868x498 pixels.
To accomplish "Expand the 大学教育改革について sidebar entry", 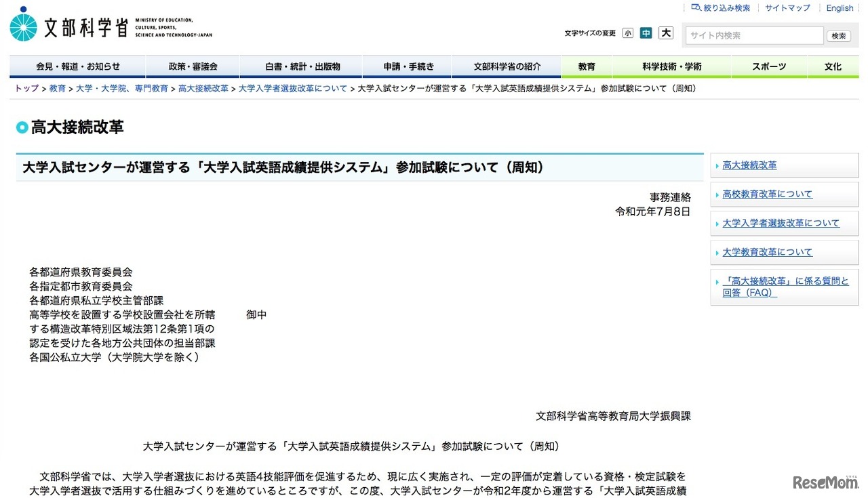I will (x=768, y=251).
